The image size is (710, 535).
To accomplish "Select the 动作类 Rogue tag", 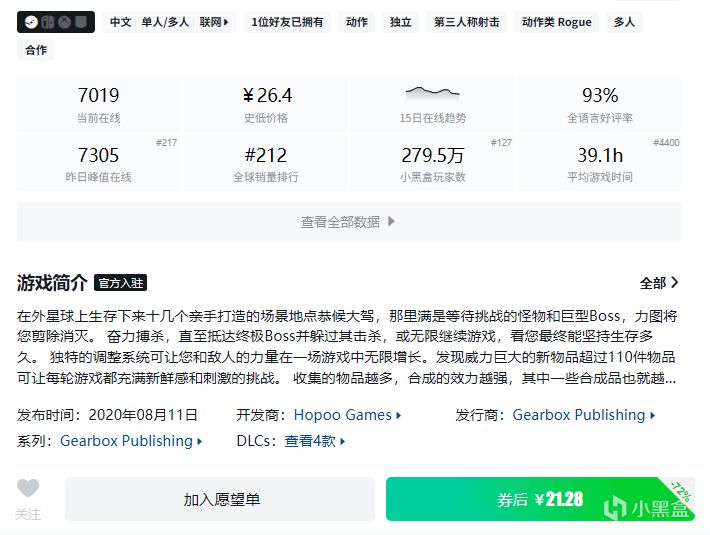I will 556,21.
